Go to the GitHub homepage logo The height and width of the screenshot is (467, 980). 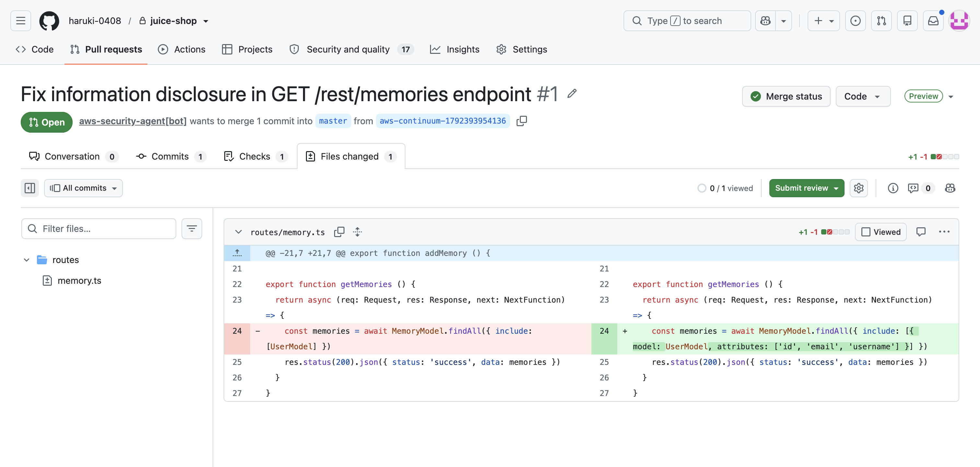coord(49,20)
